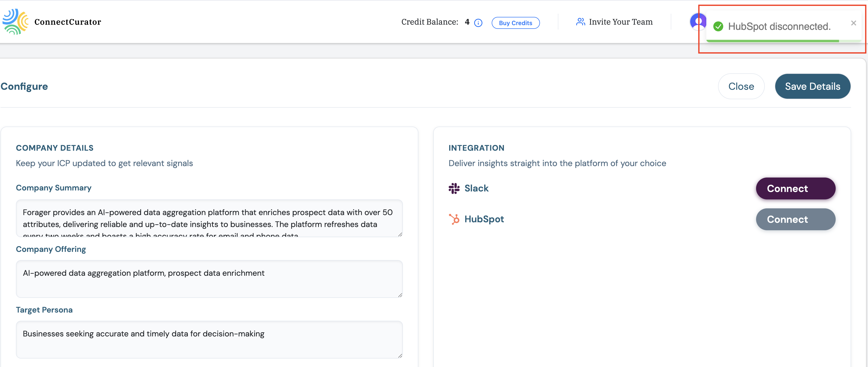Click the green success checkmark icon

point(718,26)
